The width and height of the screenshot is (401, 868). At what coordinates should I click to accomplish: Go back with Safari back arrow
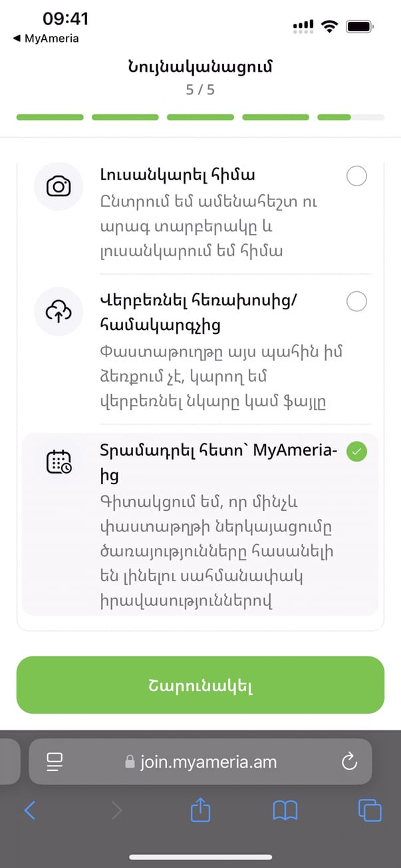coord(30,810)
